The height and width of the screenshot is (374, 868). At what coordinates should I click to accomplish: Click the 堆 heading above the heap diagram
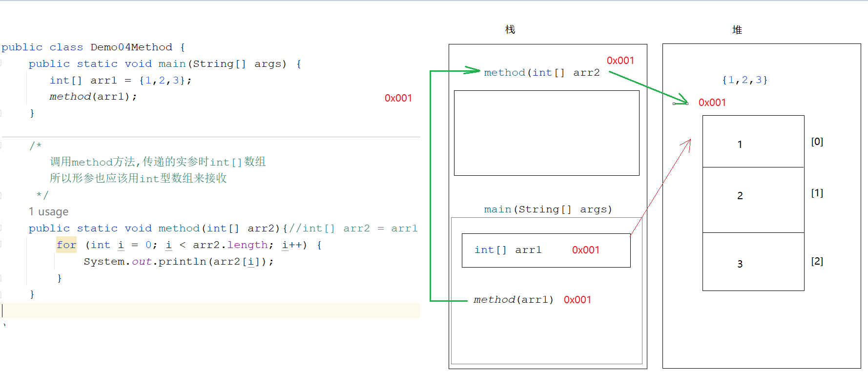click(737, 30)
